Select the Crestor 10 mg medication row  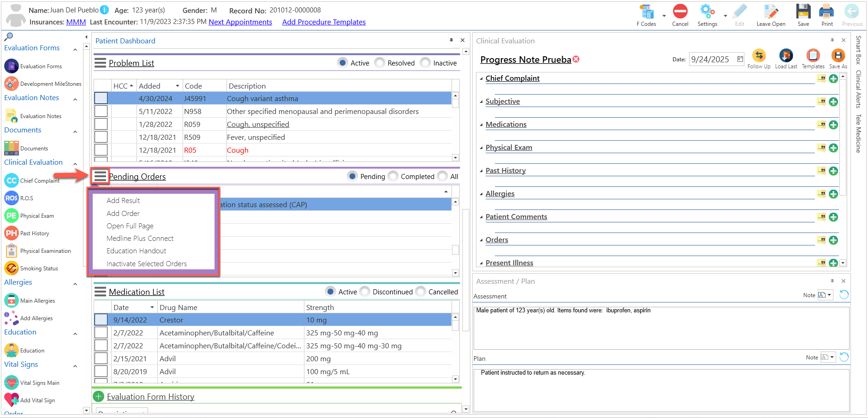pyautogui.click(x=273, y=320)
